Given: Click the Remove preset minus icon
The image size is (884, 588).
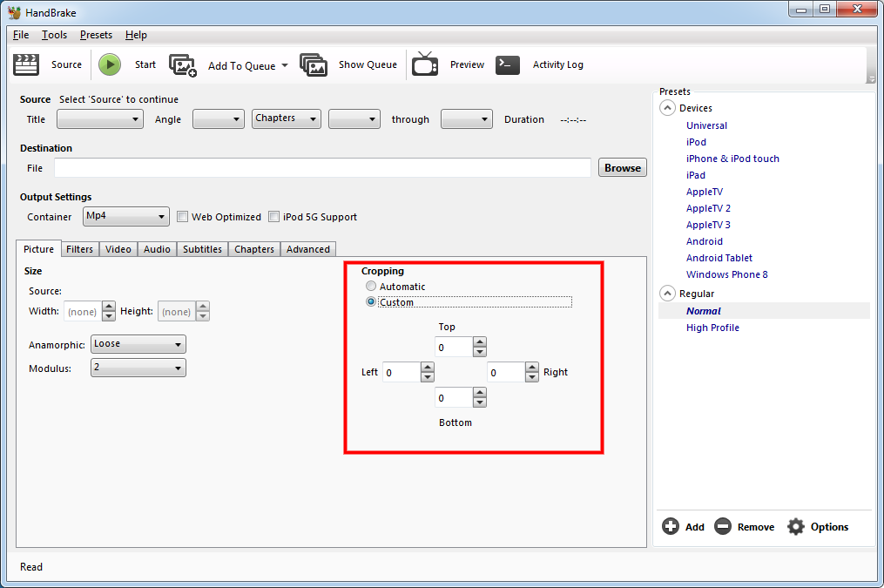Looking at the screenshot, I should (722, 526).
